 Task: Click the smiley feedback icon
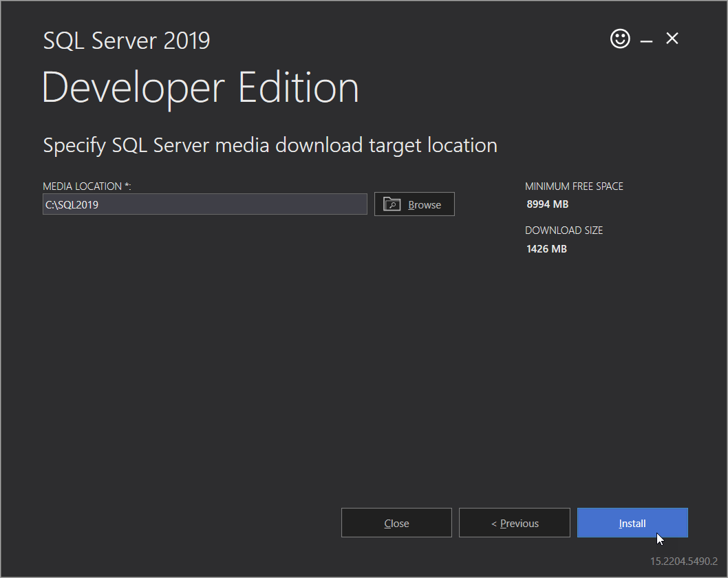(620, 39)
